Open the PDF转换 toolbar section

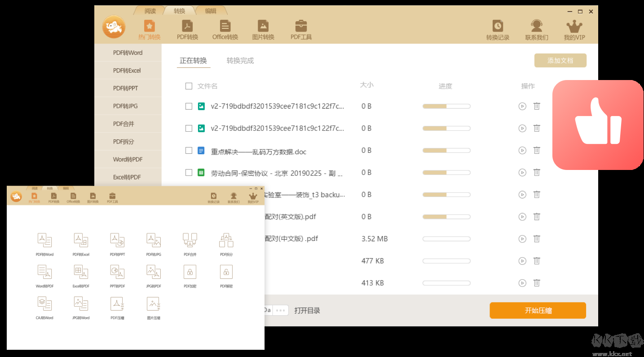pos(187,28)
